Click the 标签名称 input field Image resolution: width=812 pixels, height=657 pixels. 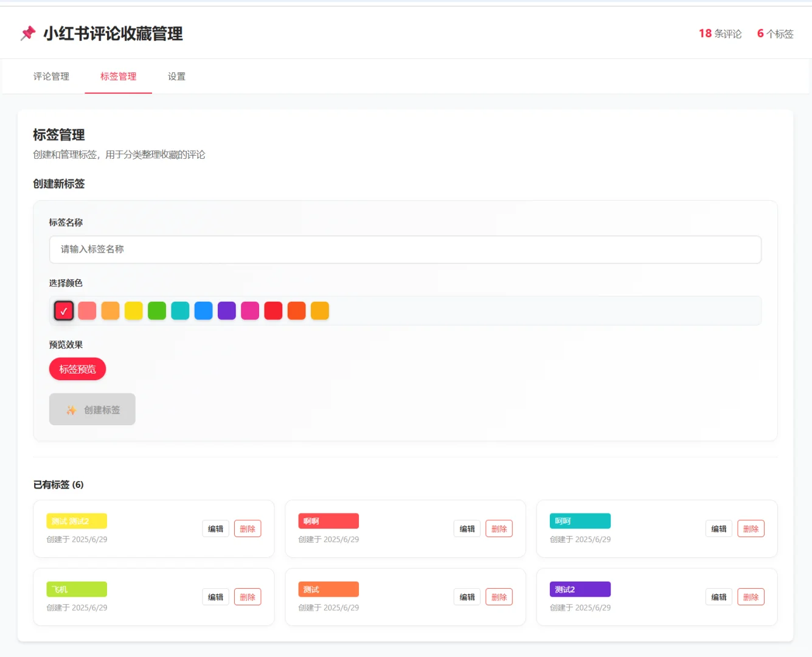pos(405,249)
